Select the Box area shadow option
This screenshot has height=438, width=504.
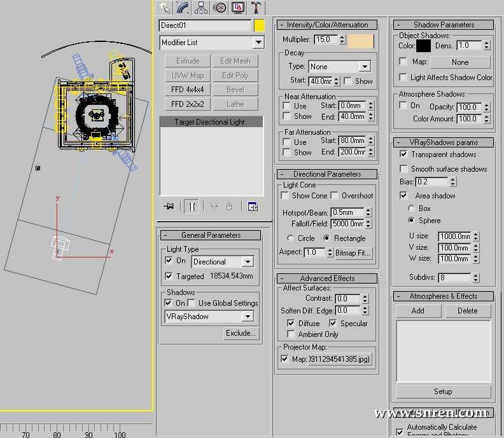coord(411,209)
